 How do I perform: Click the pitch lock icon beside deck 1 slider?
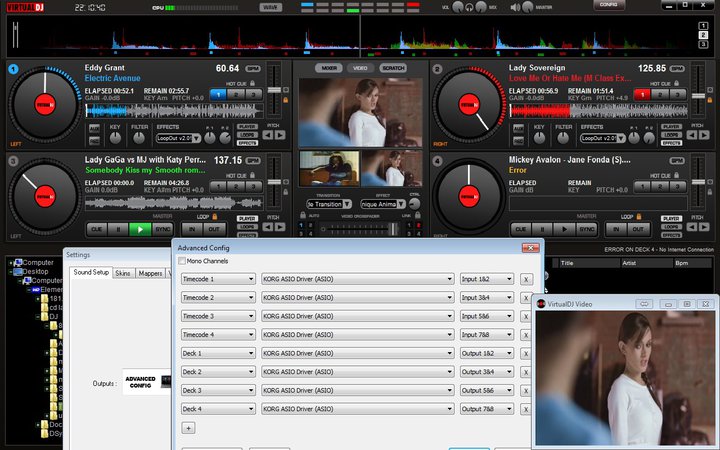click(286, 100)
